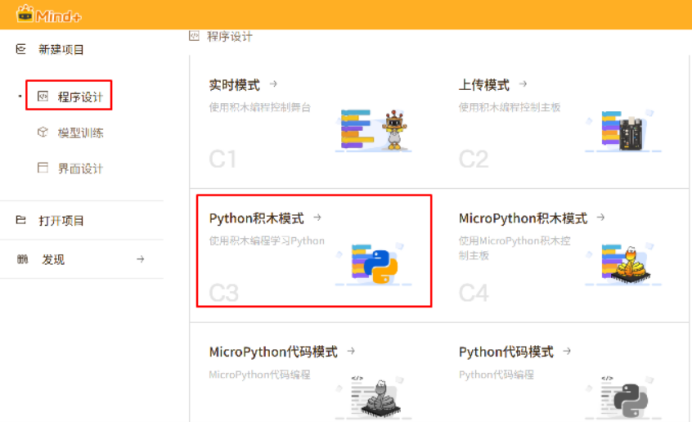Image resolution: width=692 pixels, height=422 pixels.
Task: Open the Python代码模式 title link
Action: point(505,352)
